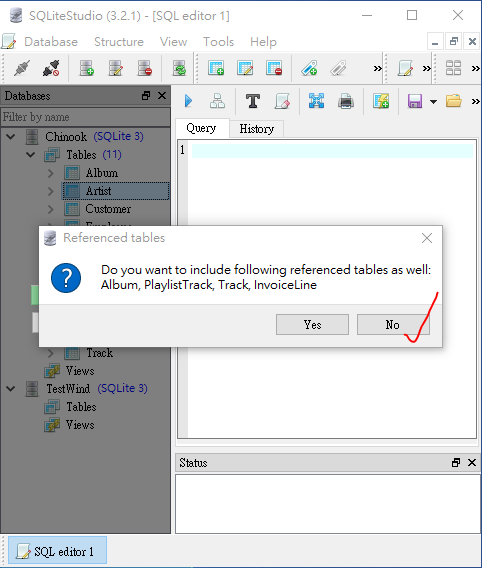Select Views under Chinook database
The image size is (482, 568).
click(x=80, y=371)
